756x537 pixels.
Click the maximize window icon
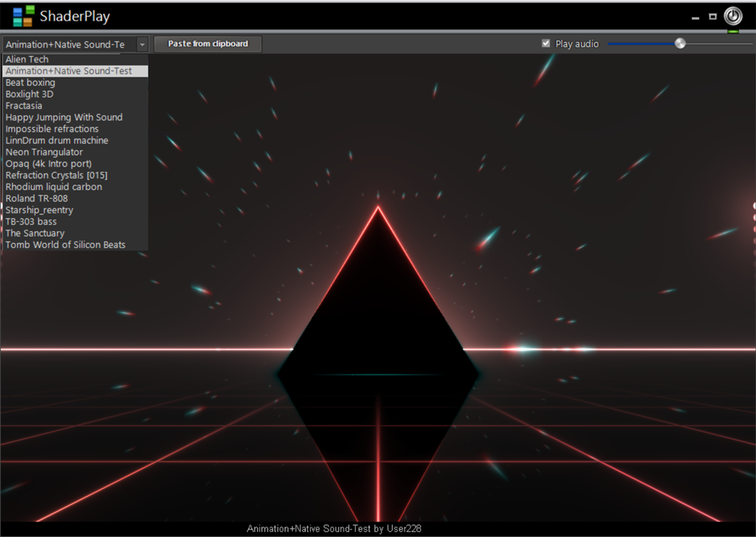click(712, 16)
